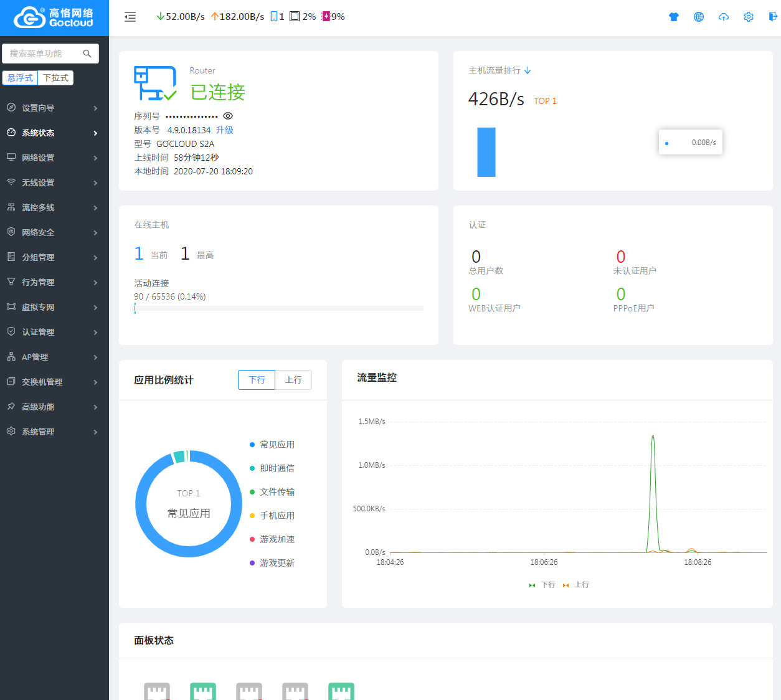781x700 pixels.
Task: Click the second green port in 面板状态
Action: click(341, 691)
